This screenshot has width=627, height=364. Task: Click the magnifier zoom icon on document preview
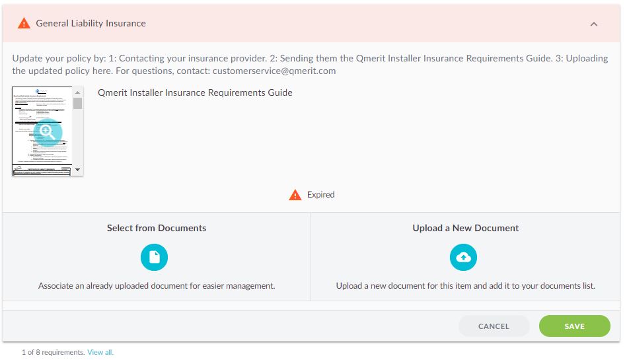coord(47,133)
